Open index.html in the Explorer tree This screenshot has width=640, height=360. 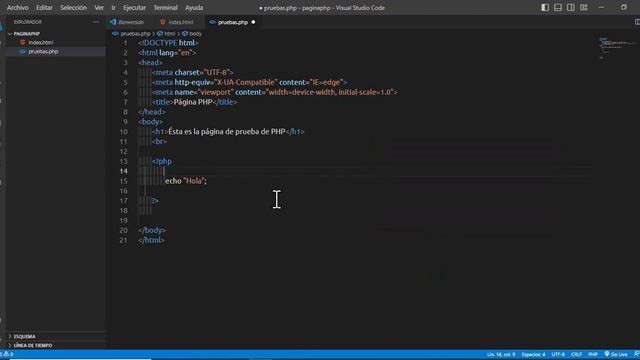click(40, 42)
